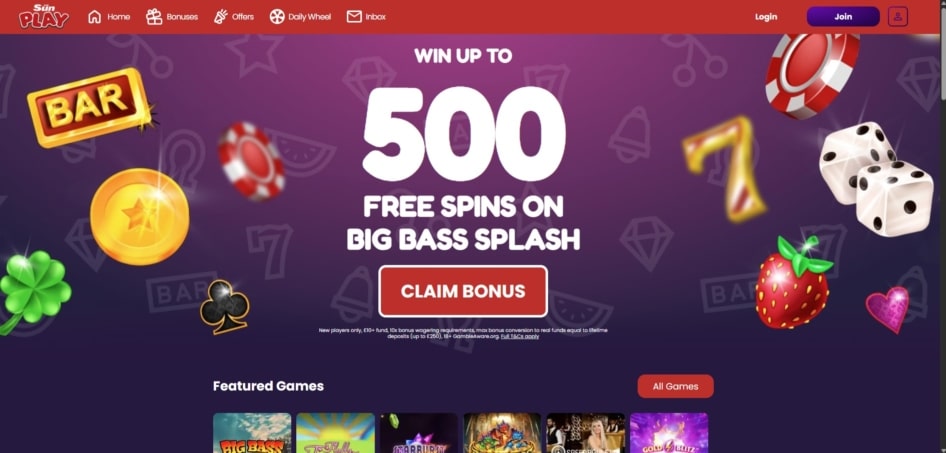Select the Inbox nav label
This screenshot has width=946, height=453.
[x=375, y=17]
